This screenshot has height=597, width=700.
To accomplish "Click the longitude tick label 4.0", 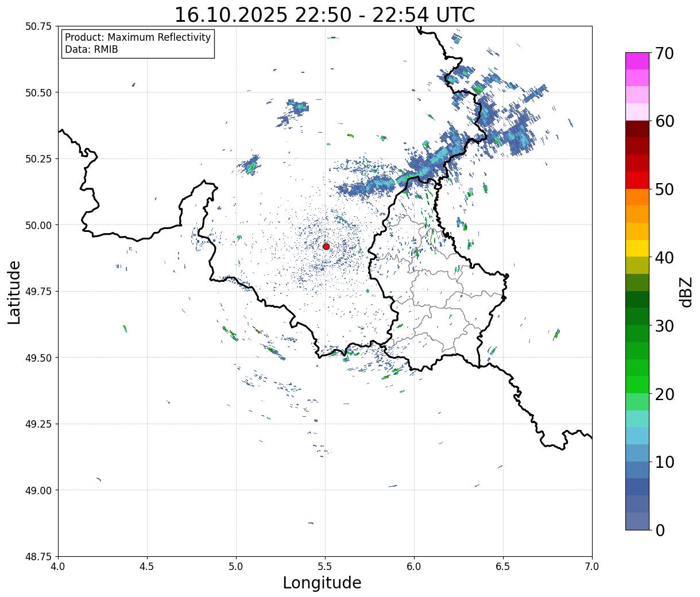I will [59, 567].
